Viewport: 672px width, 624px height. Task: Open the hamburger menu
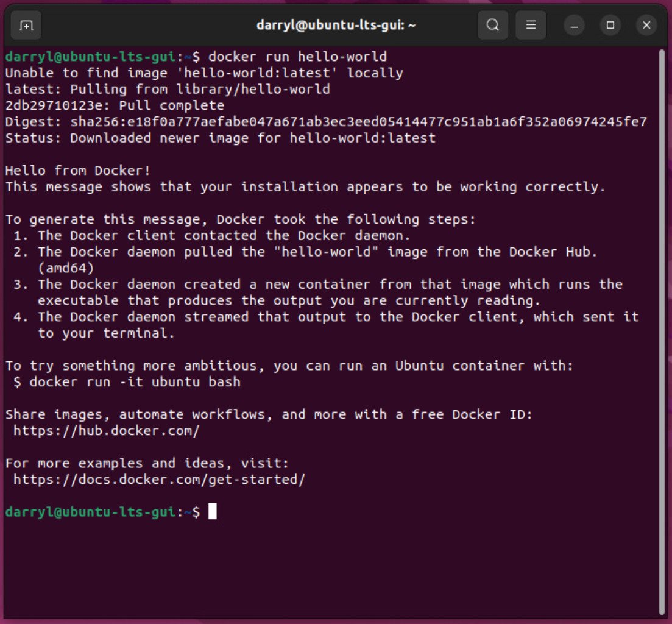[531, 25]
